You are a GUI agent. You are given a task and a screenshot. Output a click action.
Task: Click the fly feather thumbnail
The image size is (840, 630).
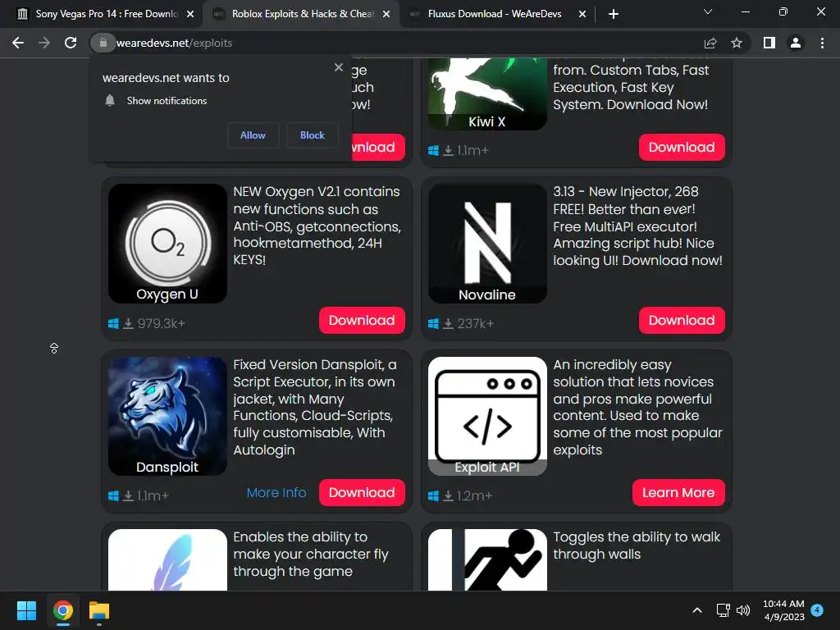point(167,559)
